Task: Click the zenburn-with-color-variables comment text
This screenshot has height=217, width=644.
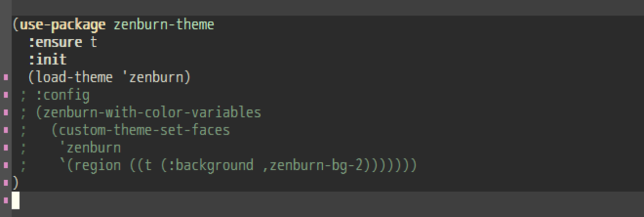Action: point(152,113)
